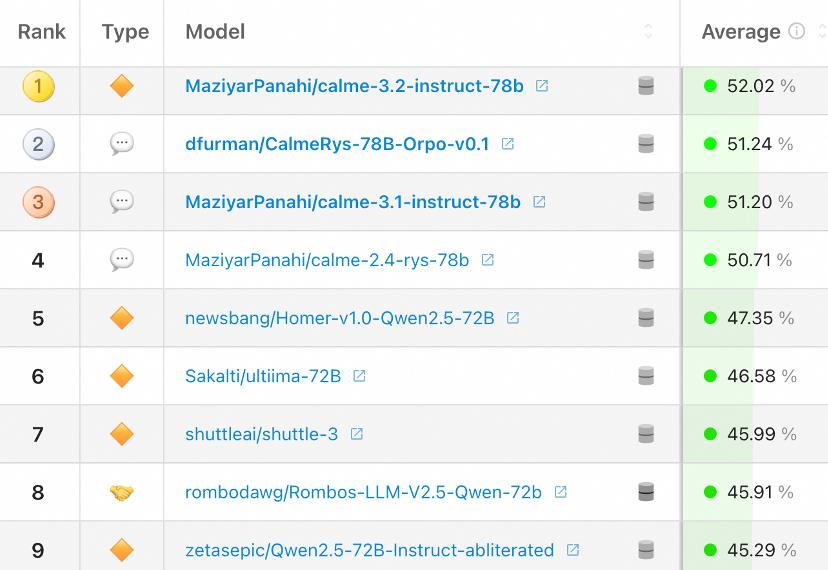Screen dimensions: 828x570
Task: Click the 45.99 % average score
Action: 761,434
